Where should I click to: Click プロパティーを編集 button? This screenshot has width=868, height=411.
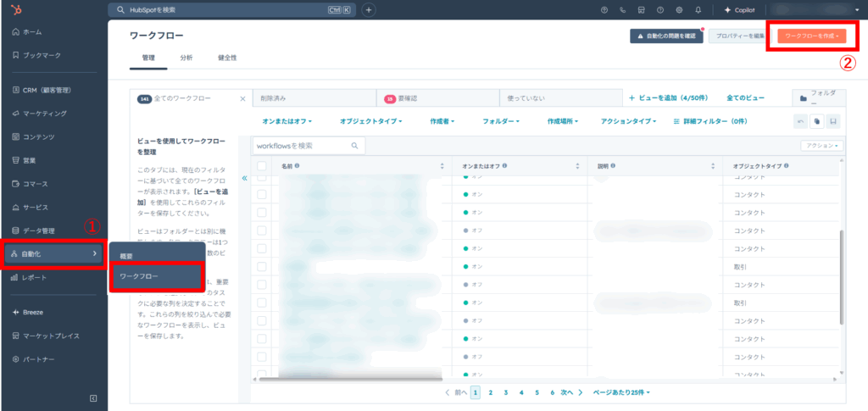pyautogui.click(x=739, y=36)
